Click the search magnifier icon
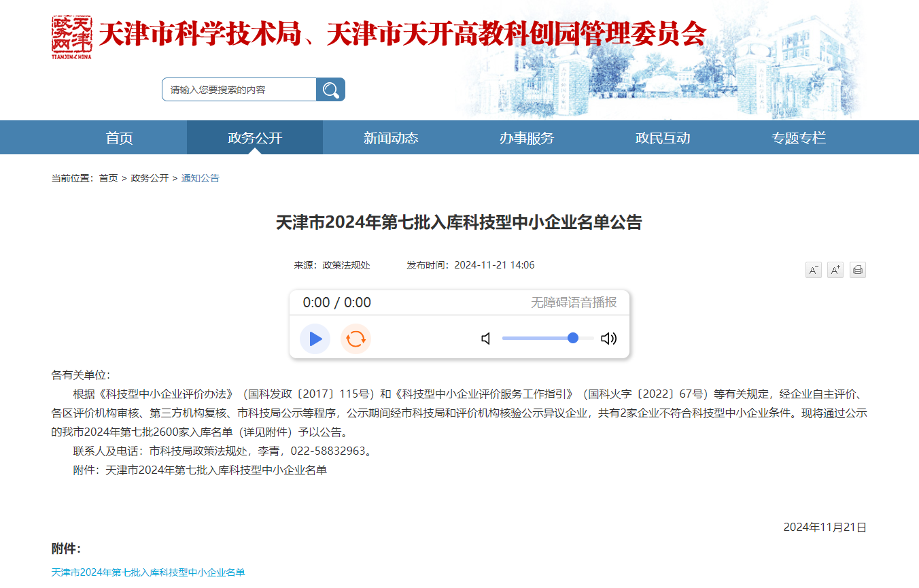The height and width of the screenshot is (588, 919). click(330, 90)
